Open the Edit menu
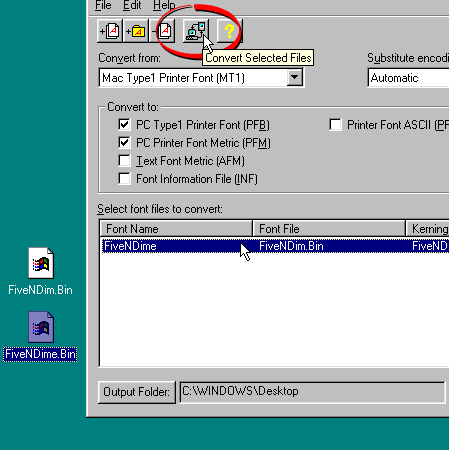Screen dimensions: 449x450 coord(132,5)
